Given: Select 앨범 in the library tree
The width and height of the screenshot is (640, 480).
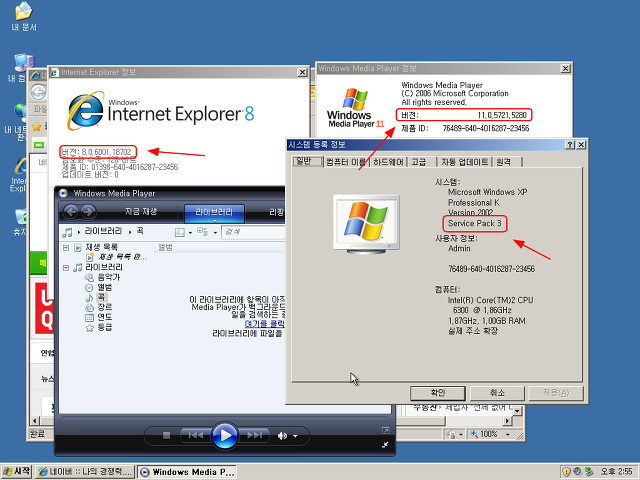Looking at the screenshot, I should click(104, 287).
